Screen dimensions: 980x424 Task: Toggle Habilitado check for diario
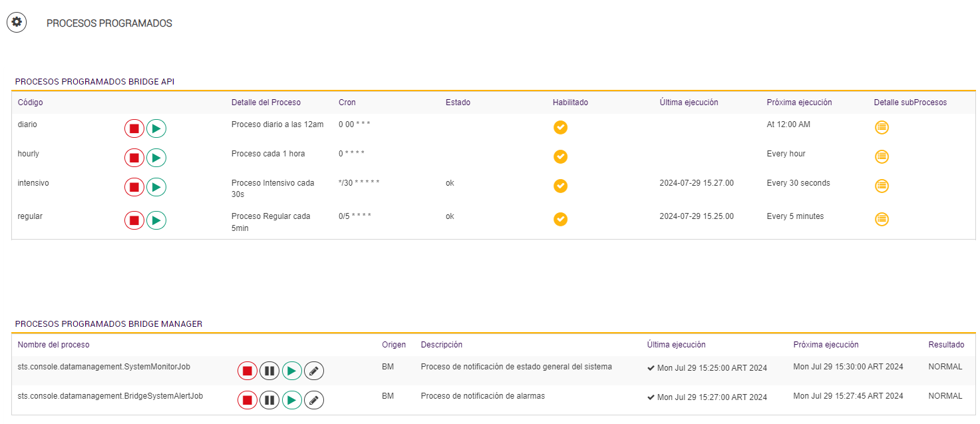click(561, 127)
